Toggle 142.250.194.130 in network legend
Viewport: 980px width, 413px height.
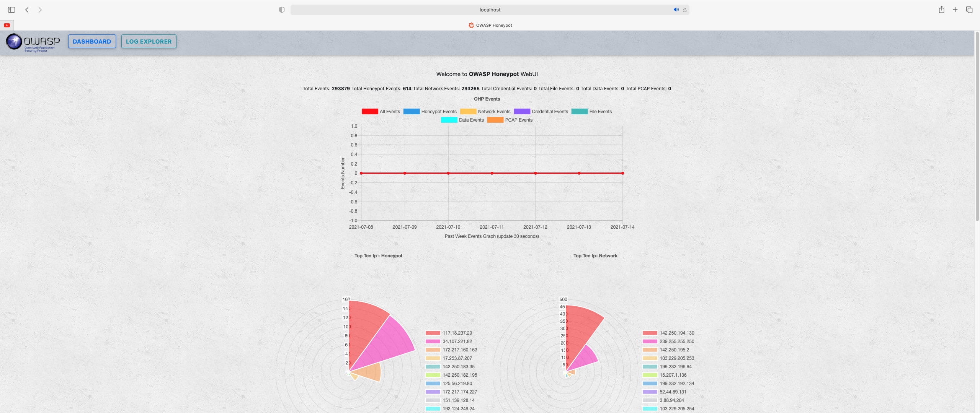[x=650, y=333]
